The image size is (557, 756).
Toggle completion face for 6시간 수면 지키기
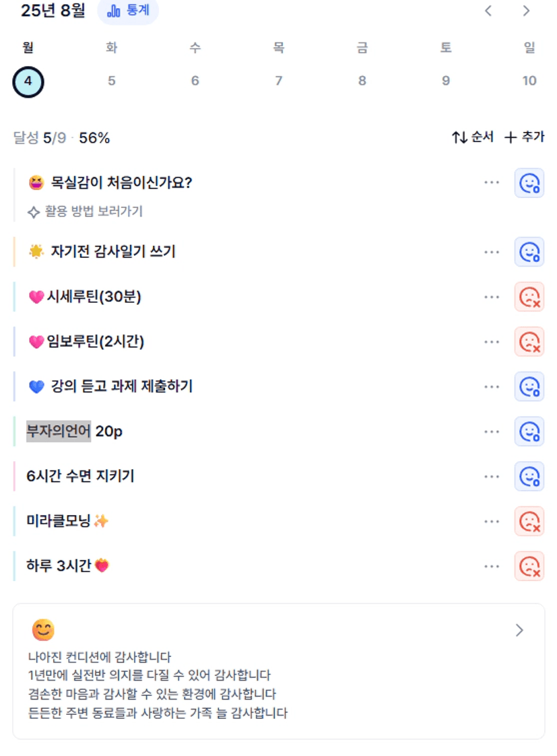pos(529,477)
